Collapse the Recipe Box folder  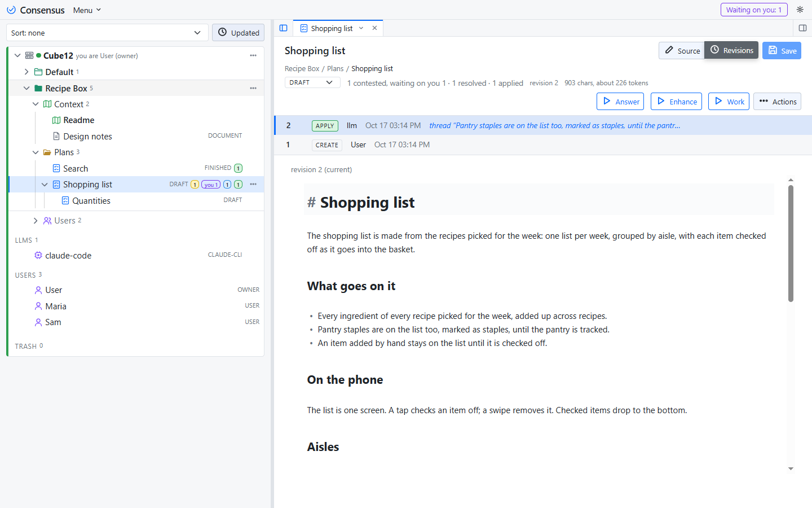27,88
